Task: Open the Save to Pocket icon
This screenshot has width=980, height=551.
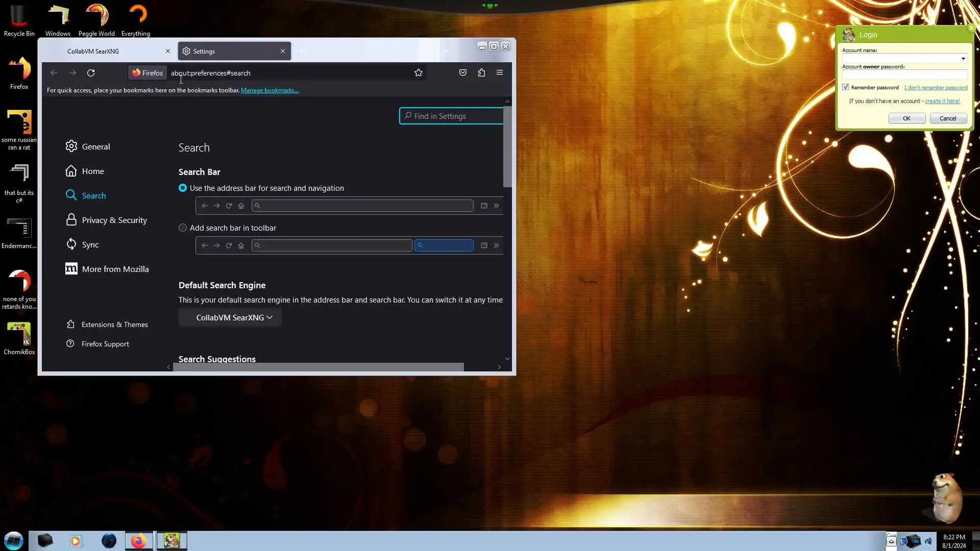Action: coord(463,73)
